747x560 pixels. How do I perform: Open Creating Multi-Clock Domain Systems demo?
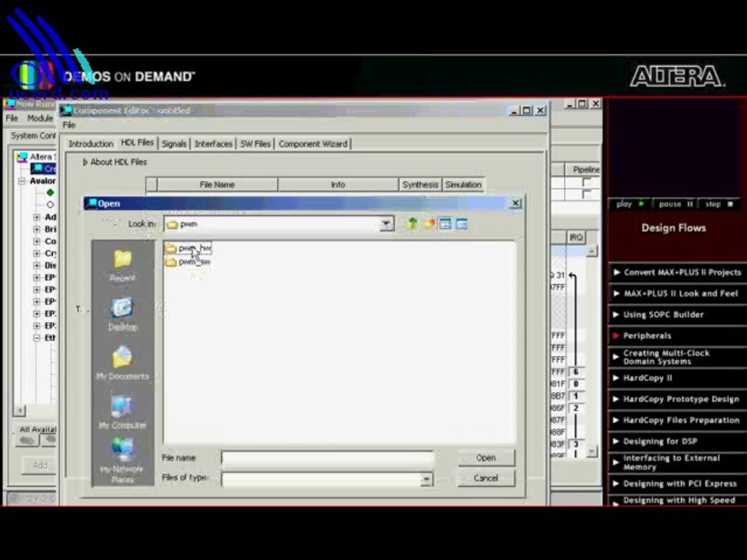coord(678,357)
